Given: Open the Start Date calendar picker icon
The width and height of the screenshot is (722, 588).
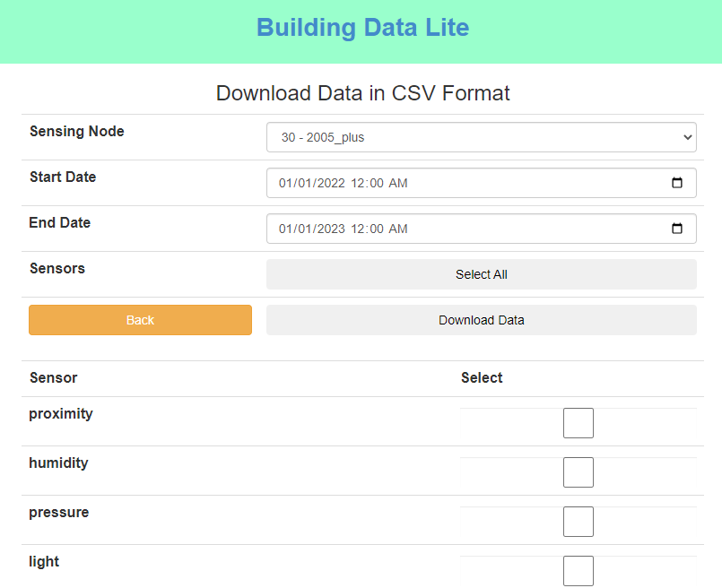Looking at the screenshot, I should click(677, 183).
